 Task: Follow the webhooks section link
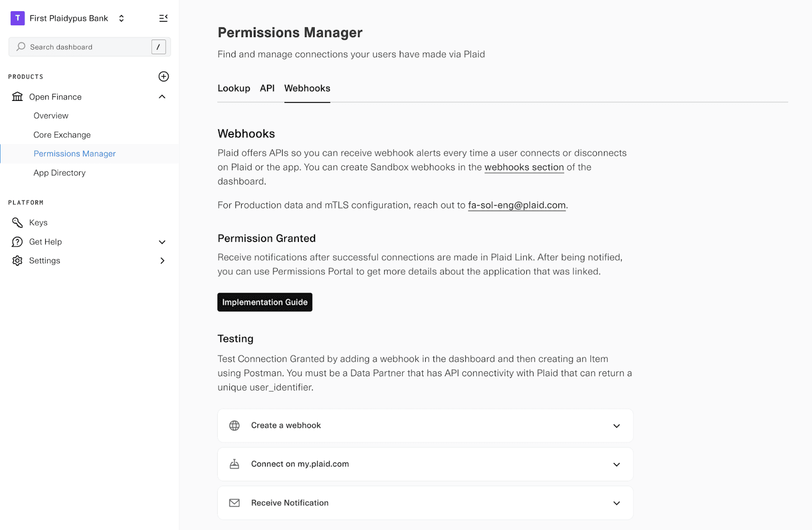pos(524,167)
